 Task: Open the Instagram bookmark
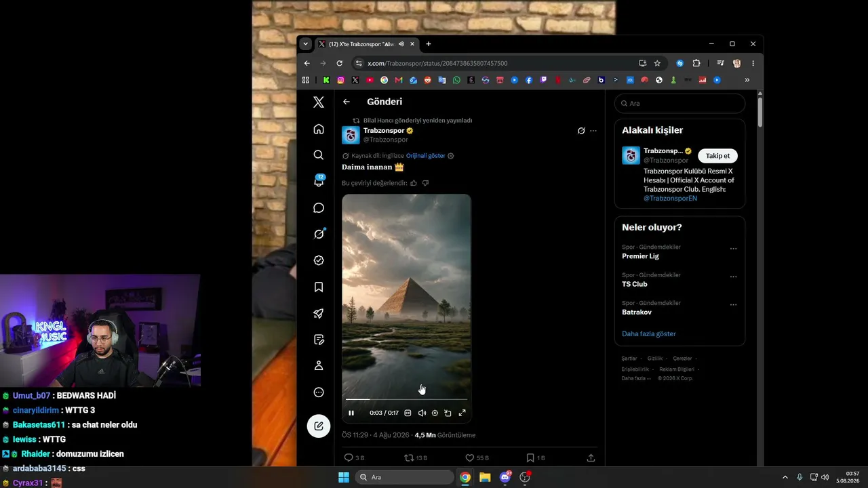[340, 80]
